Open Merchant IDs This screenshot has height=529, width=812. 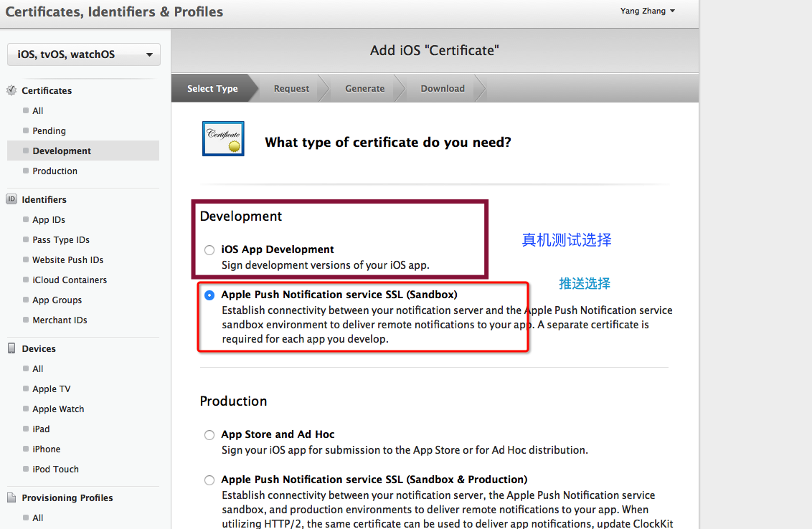[60, 320]
